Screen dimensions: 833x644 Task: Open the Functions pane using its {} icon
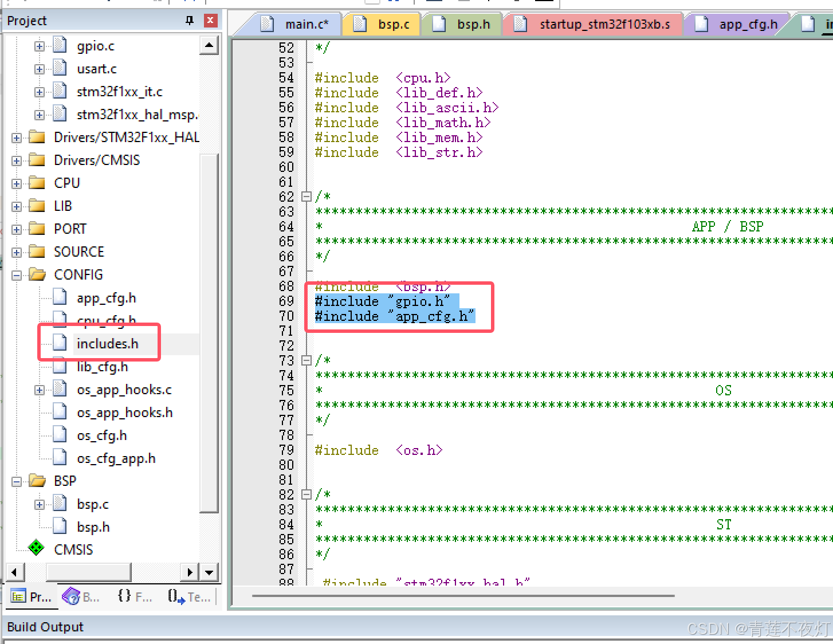pyautogui.click(x=125, y=596)
